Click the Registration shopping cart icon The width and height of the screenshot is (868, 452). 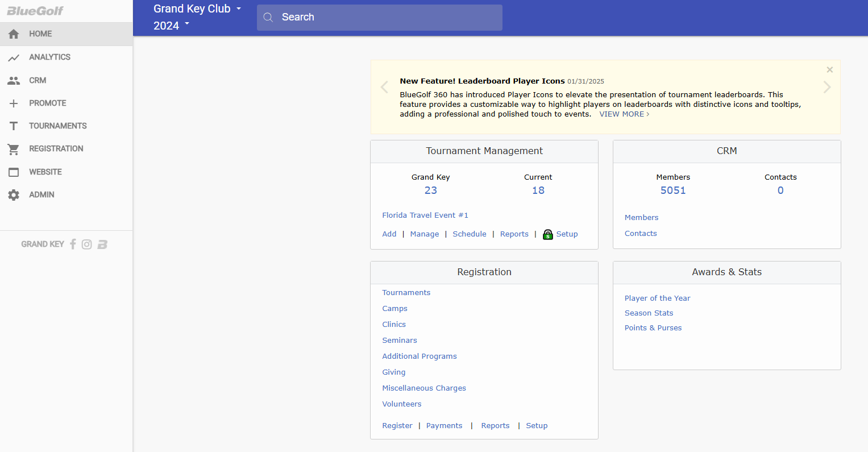pyautogui.click(x=14, y=149)
